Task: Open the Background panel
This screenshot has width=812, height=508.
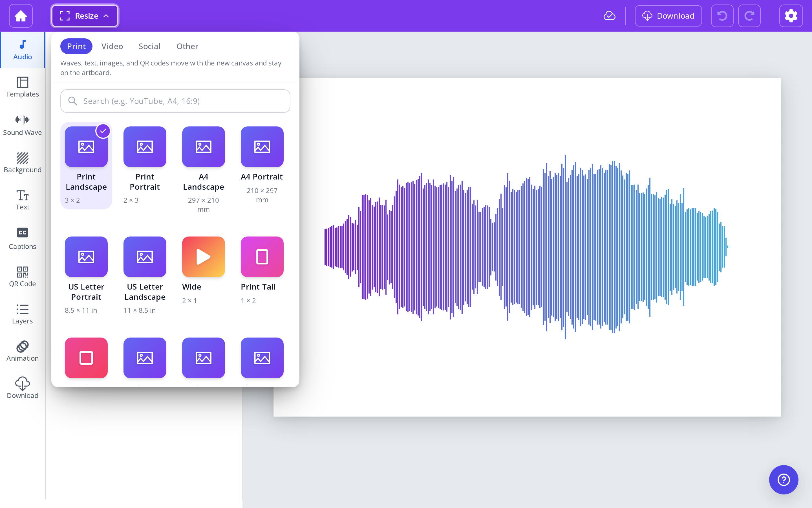Action: (x=23, y=162)
